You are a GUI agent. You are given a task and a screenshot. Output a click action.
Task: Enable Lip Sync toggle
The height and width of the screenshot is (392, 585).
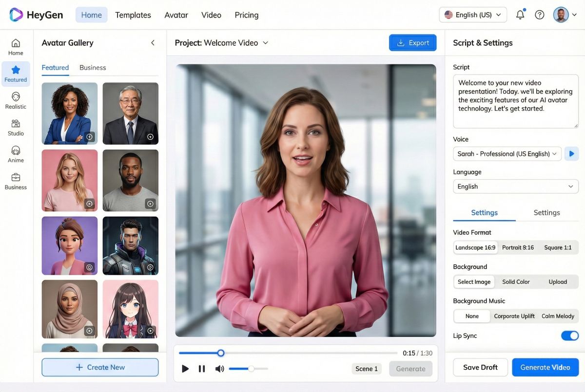click(x=569, y=336)
